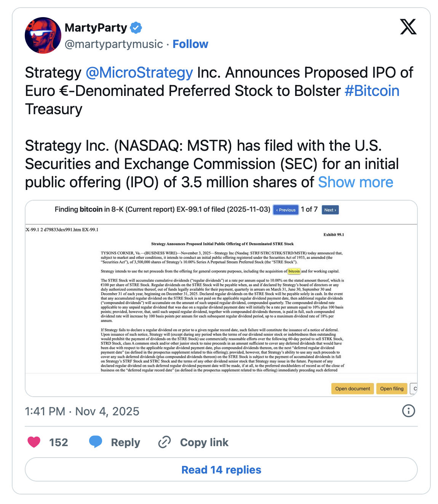The width and height of the screenshot is (438, 504).
Task: Open the X logo link
Action: pos(408,27)
